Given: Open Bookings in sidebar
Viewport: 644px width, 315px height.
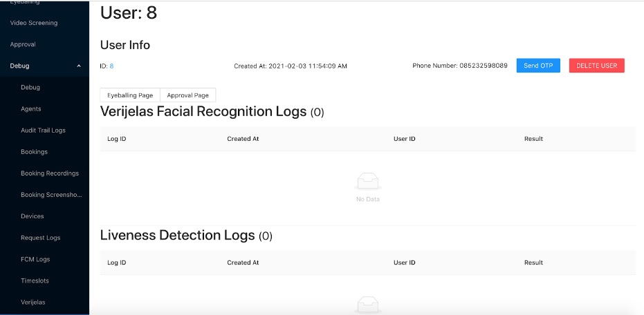Looking at the screenshot, I should point(34,152).
